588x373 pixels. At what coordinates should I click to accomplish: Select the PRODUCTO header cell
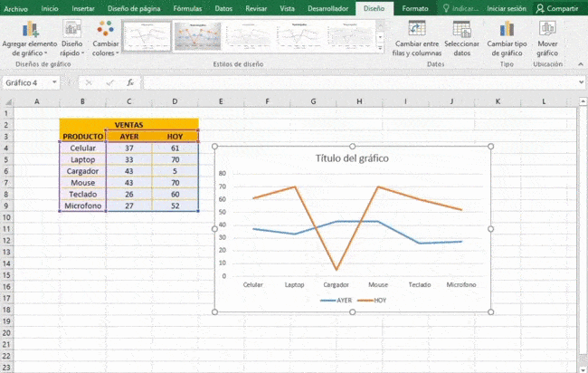coord(83,136)
